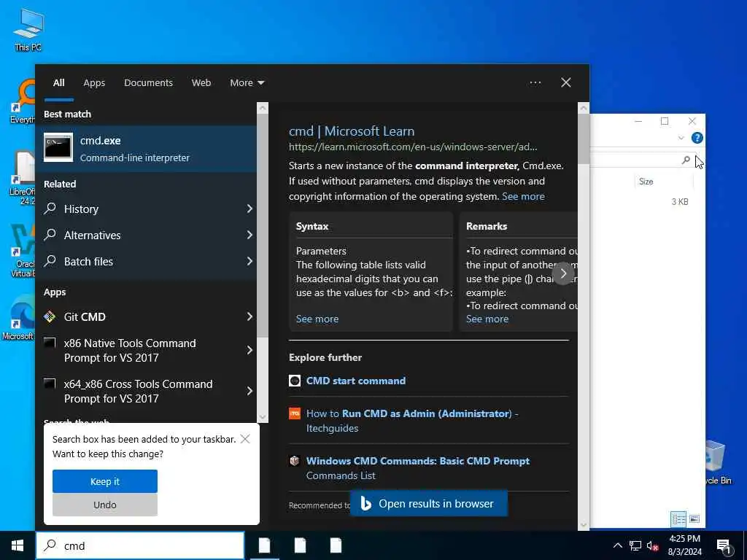Click the preview pane scrollbar down arrow
747x560 pixels.
(x=584, y=525)
